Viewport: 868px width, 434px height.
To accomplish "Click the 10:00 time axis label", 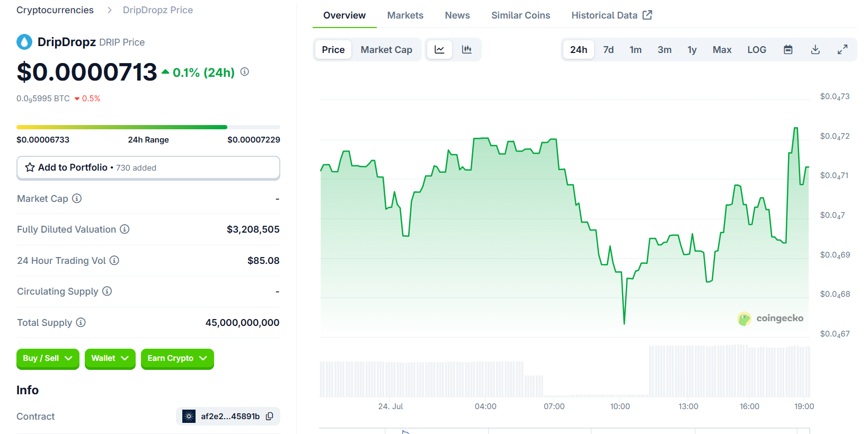I will click(x=620, y=406).
